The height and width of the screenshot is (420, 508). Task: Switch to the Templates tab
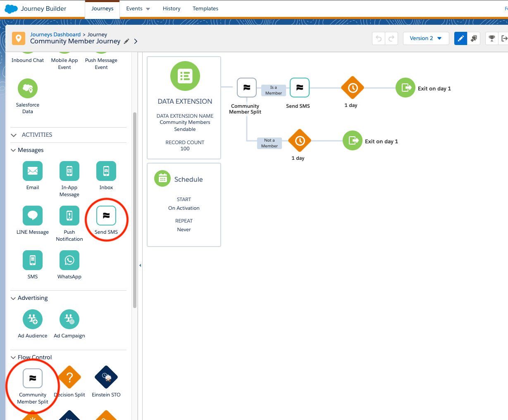click(205, 9)
